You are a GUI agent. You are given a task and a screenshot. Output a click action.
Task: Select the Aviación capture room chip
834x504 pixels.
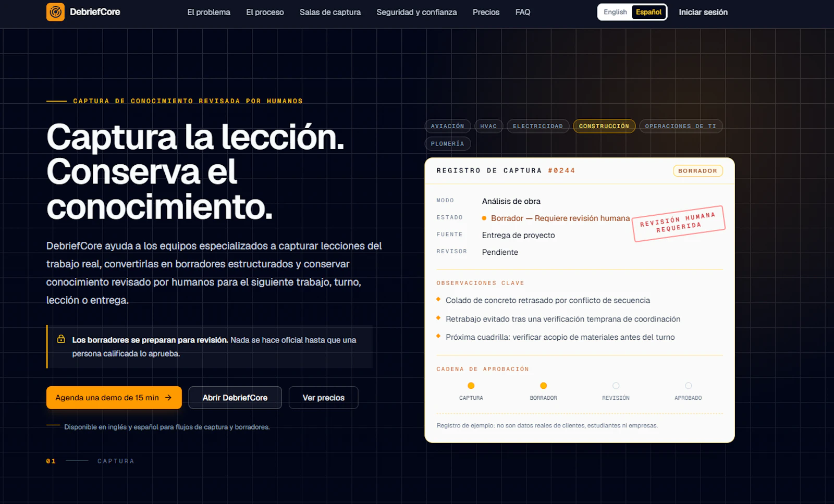[448, 126]
